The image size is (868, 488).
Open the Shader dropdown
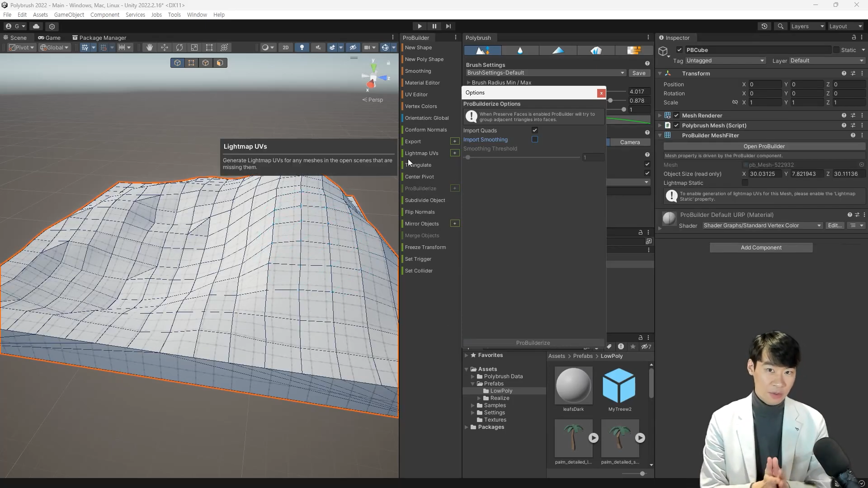coord(762,225)
